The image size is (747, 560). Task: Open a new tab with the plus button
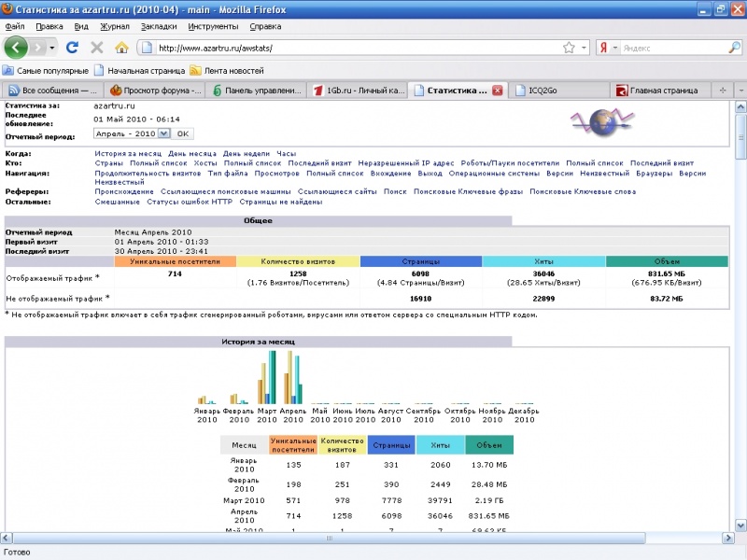[722, 91]
